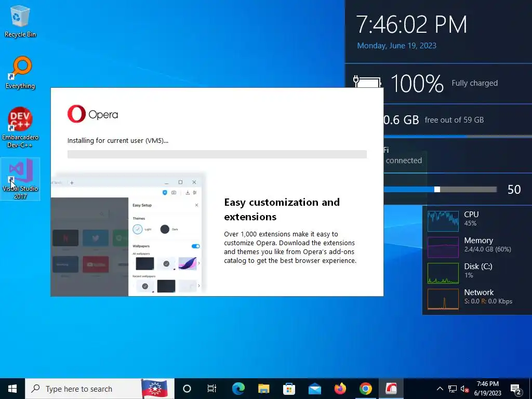Select the Visual Studio 2017 desktop shortcut
Screen dimensions: 532x399
coord(20,179)
